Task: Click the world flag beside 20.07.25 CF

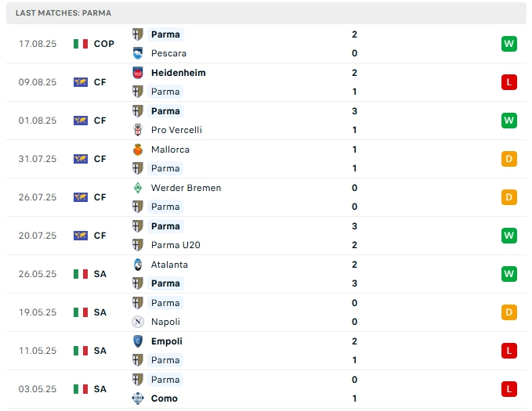Action: [81, 236]
